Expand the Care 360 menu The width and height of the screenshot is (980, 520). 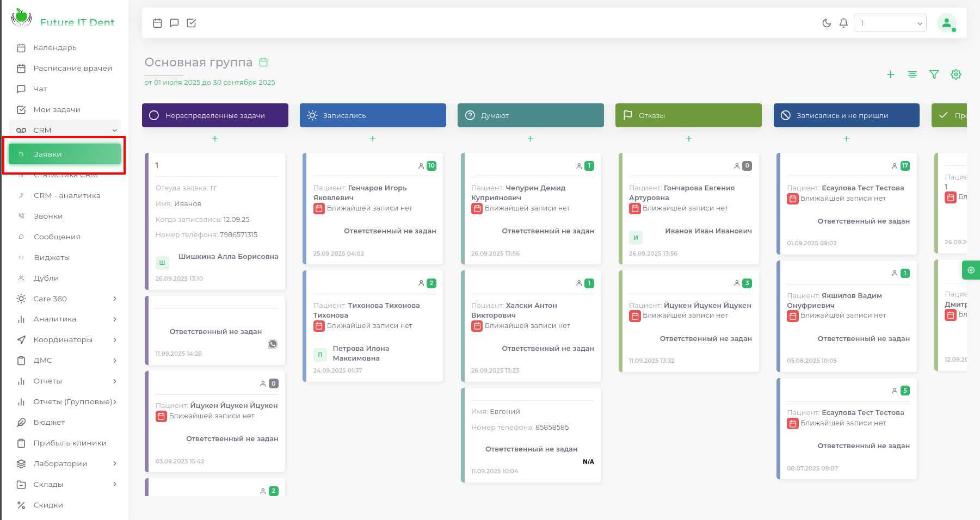(49, 299)
